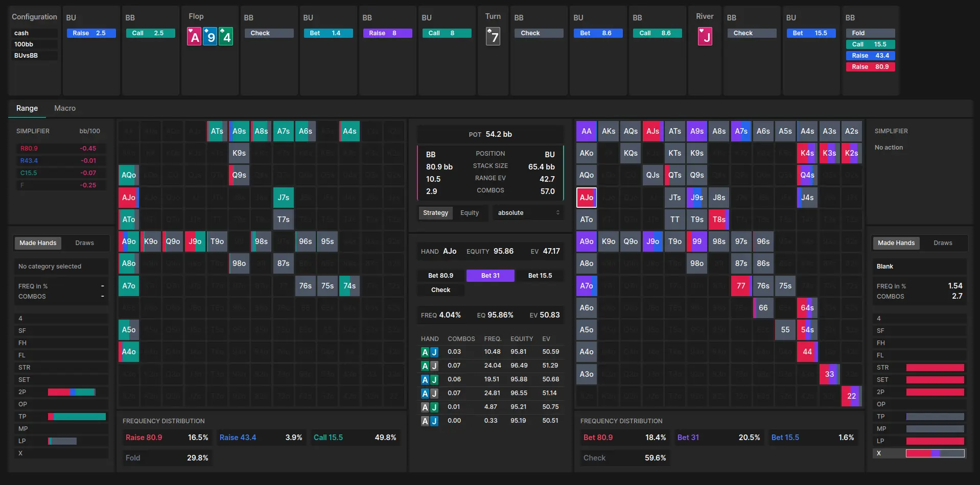Switch to the Macro tab

pos(64,108)
